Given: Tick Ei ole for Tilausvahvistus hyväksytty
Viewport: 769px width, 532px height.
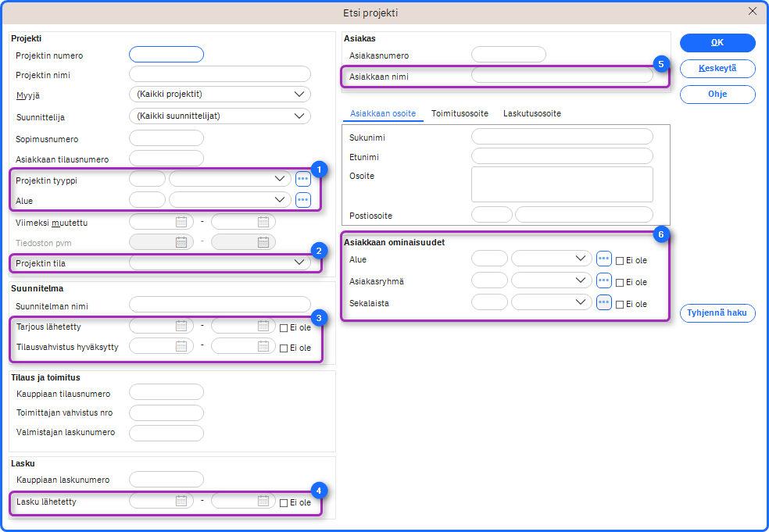Looking at the screenshot, I should 284,348.
